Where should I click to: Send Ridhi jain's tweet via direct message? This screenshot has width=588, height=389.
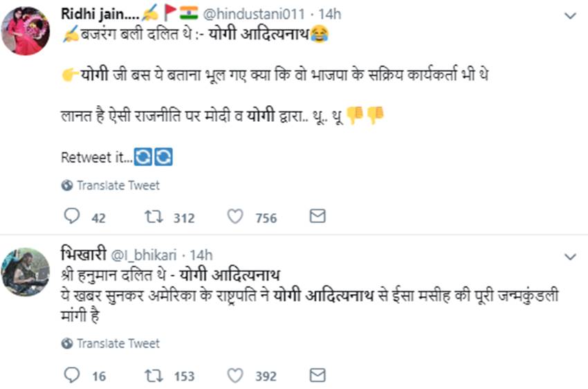pos(317,217)
